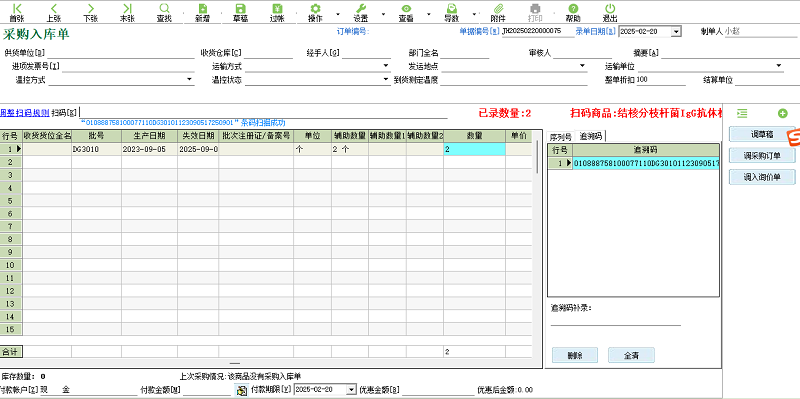The width and height of the screenshot is (800, 399).
Task: Expand the 导数 dropdown arrow
Action: (x=473, y=14)
